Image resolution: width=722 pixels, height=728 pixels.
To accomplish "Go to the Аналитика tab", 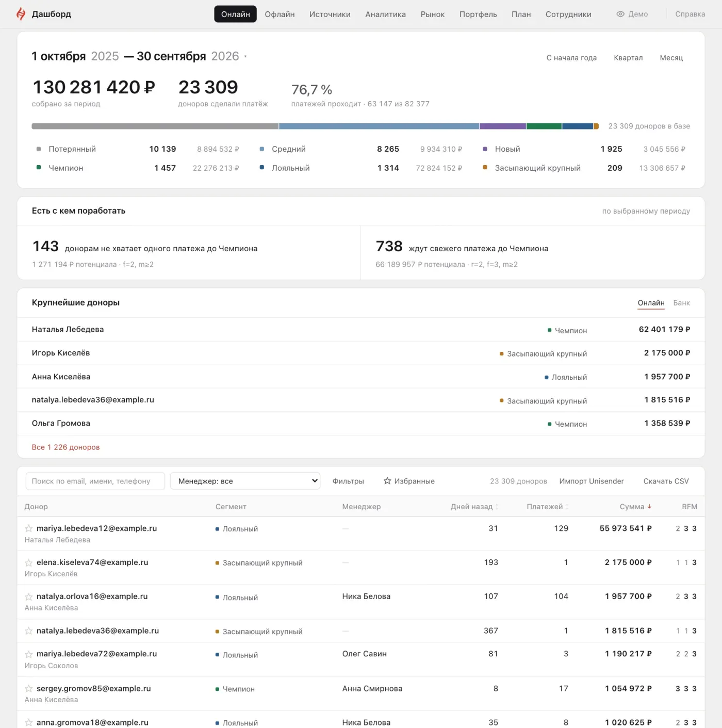I will coord(385,14).
